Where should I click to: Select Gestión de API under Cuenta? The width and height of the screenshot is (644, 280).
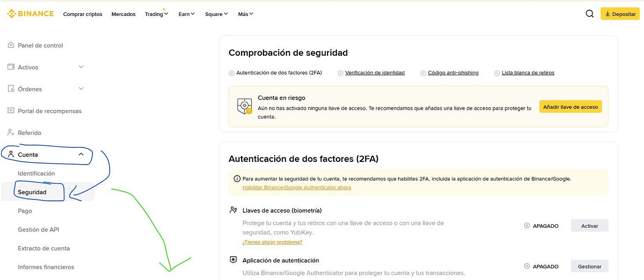click(x=38, y=230)
